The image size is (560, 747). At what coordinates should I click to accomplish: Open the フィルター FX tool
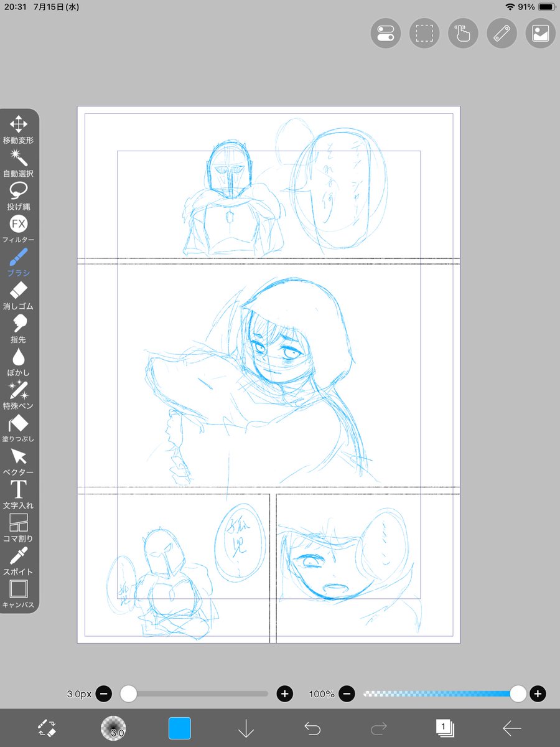coord(19,228)
